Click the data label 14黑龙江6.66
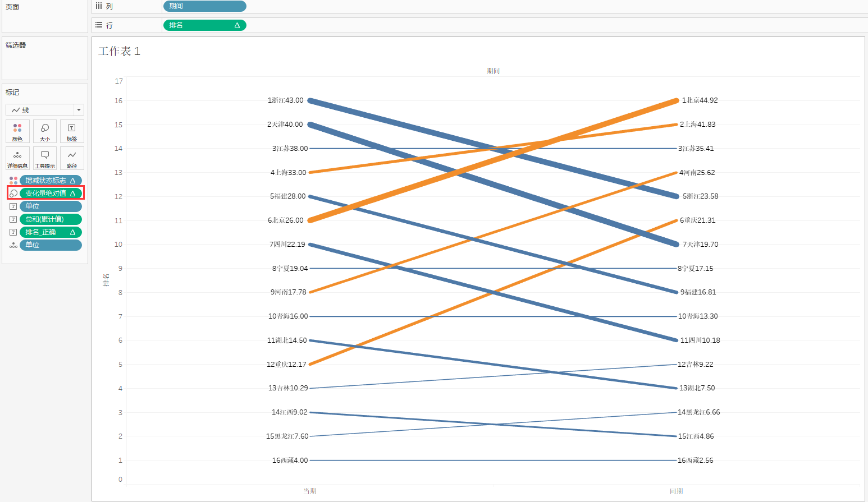868x502 pixels. coord(699,412)
